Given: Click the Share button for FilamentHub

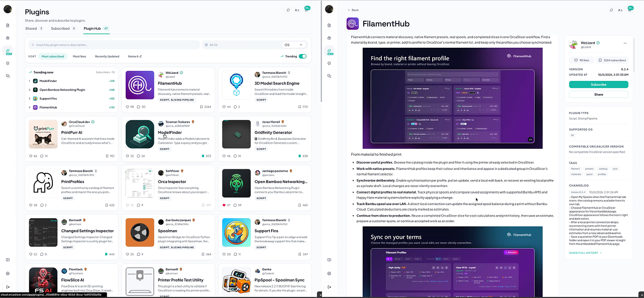Looking at the screenshot, I should (598, 94).
